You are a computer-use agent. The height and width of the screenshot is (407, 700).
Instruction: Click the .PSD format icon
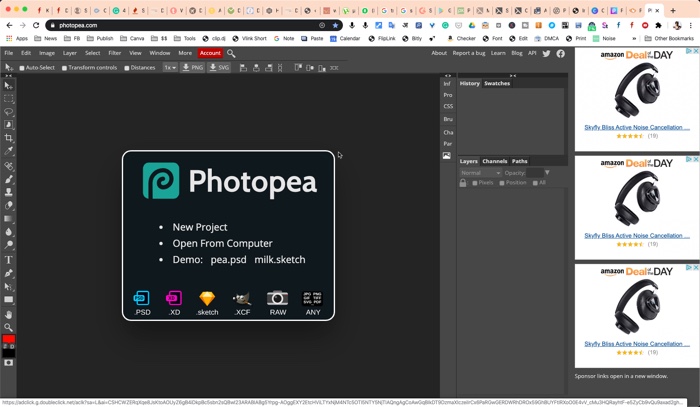(142, 303)
